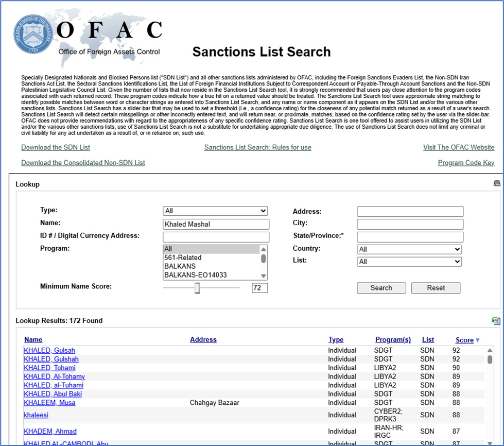Viewport: 504px width, 446px height.
Task: Click the ID # / Digital Currency Address field
Action: pyautogui.click(x=216, y=237)
